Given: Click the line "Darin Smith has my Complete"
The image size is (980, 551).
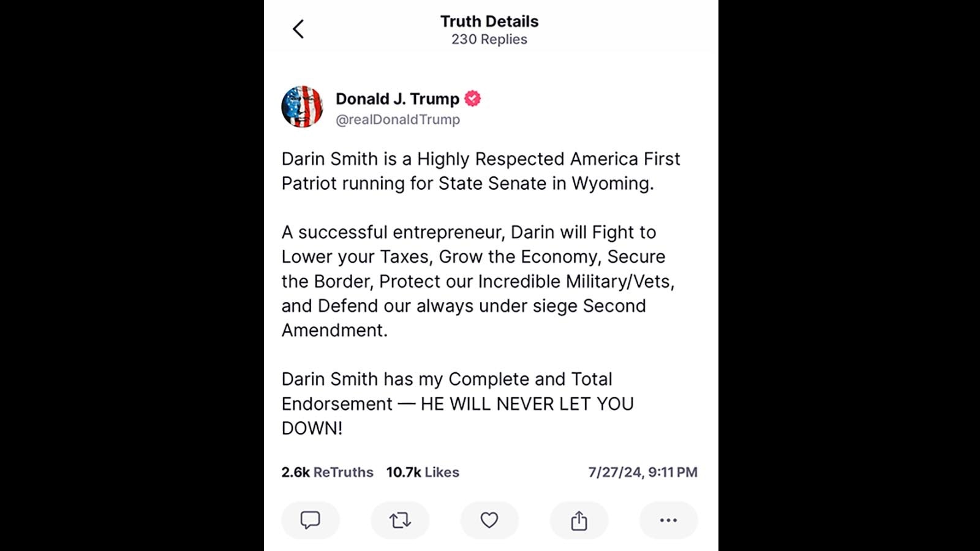Looking at the screenshot, I should click(447, 380).
